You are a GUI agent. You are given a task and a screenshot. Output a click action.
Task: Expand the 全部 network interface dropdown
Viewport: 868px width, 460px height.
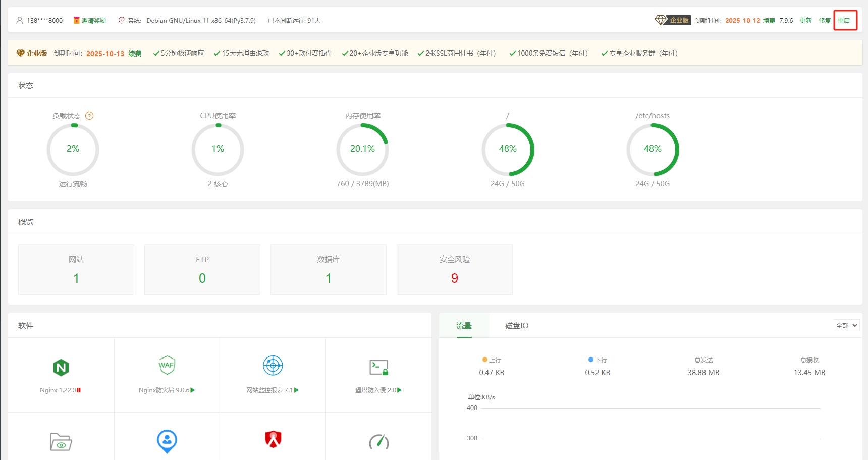point(846,326)
